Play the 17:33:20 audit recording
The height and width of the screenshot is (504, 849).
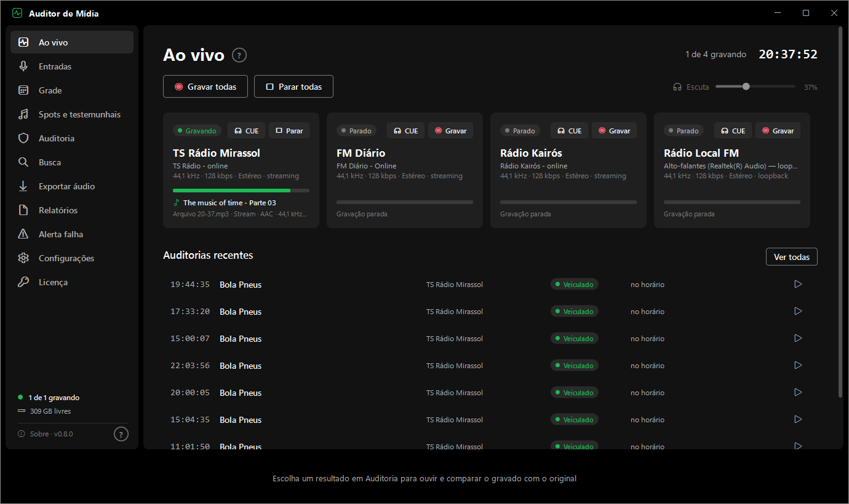[798, 311]
